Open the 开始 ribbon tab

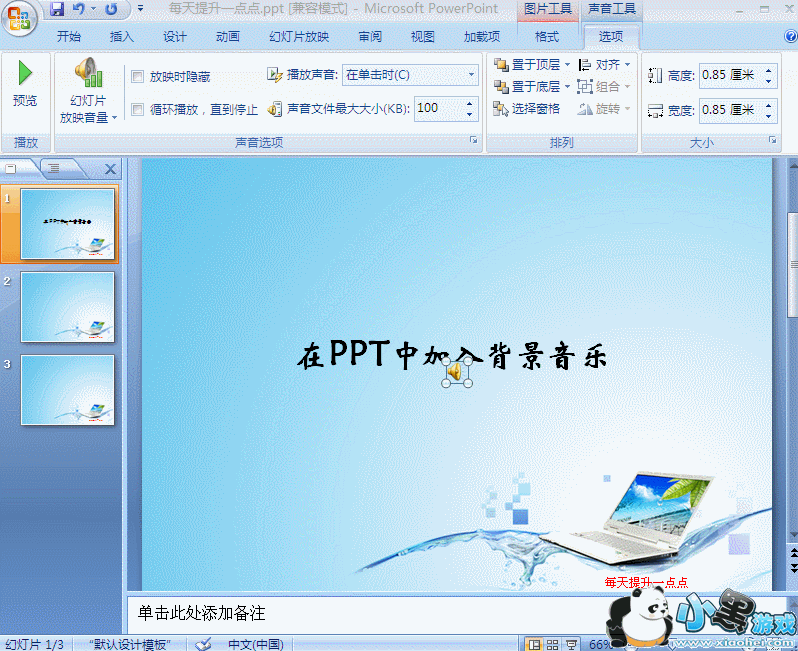click(69, 36)
